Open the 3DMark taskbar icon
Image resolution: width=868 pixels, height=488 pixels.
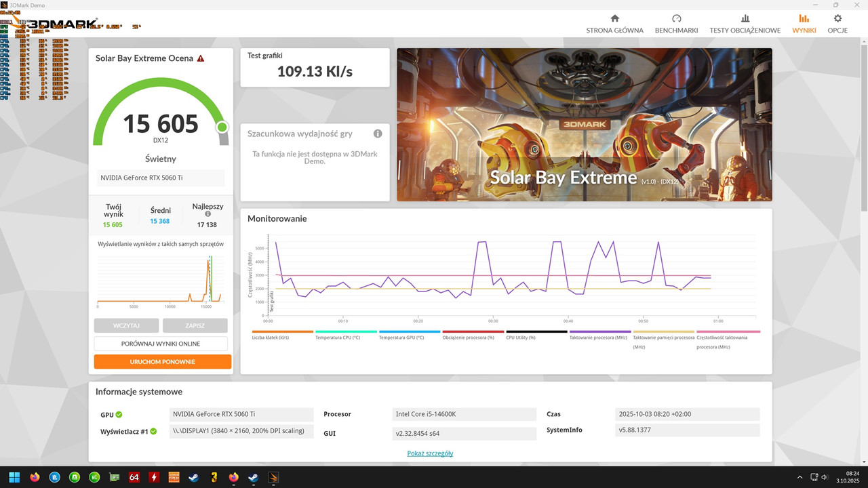tap(273, 477)
